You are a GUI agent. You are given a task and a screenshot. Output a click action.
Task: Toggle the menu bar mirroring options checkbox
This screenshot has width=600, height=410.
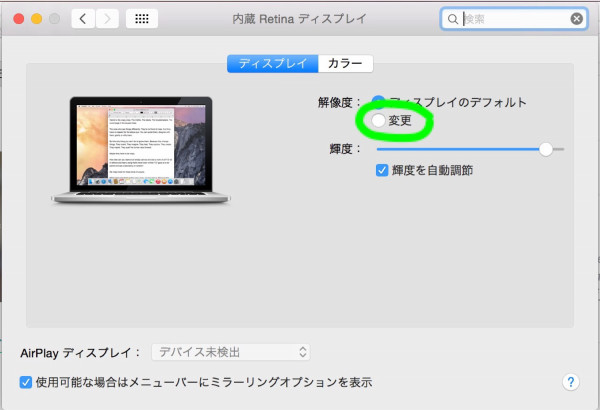(x=26, y=382)
